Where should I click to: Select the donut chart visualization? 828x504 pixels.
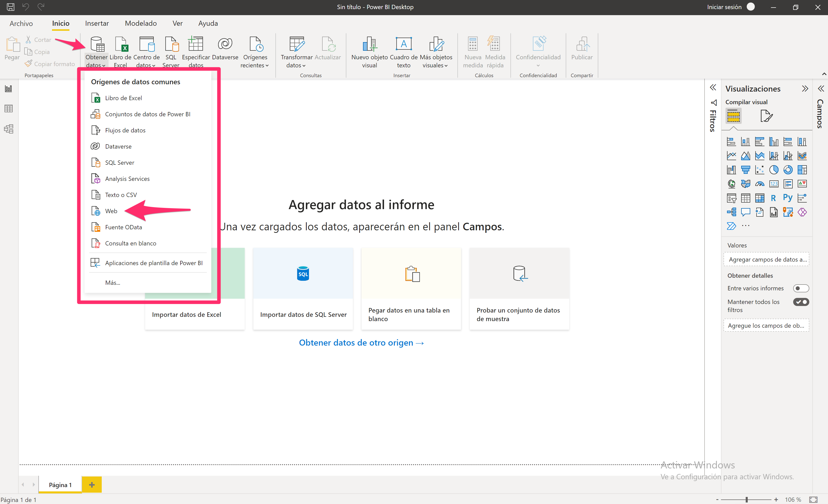[x=788, y=170]
